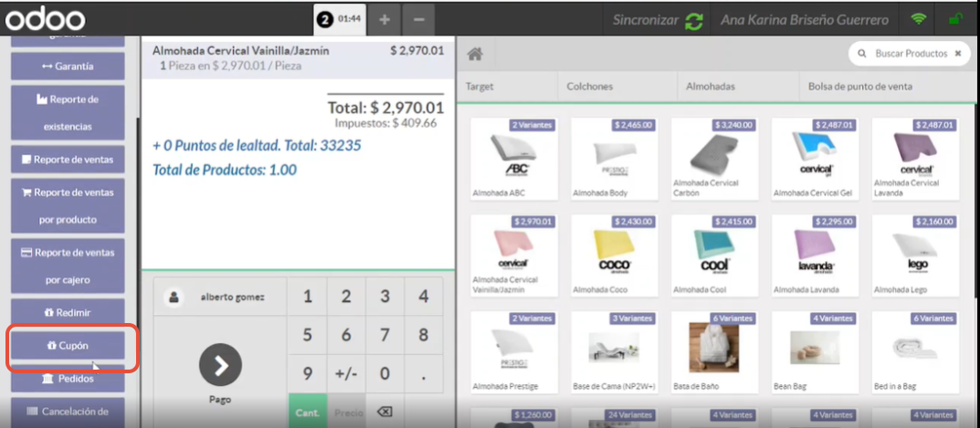Add Bed in a Bag product
Image resolution: width=980 pixels, height=428 pixels.
915,352
